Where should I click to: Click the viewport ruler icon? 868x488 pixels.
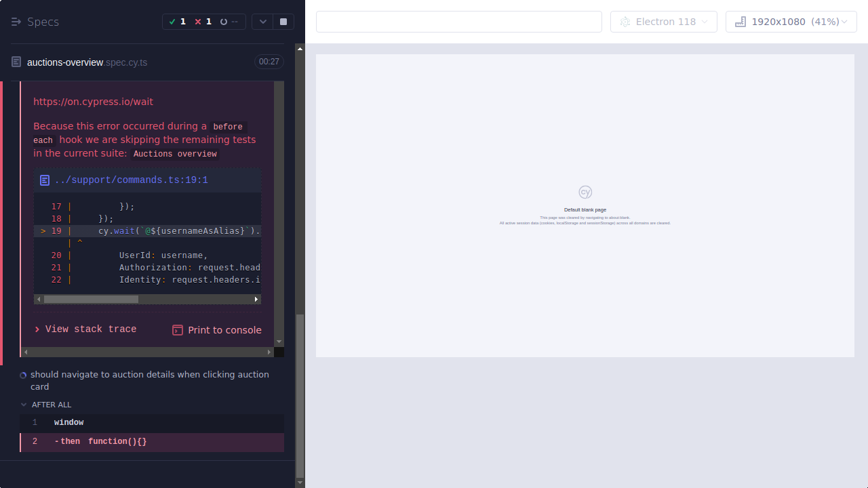740,21
